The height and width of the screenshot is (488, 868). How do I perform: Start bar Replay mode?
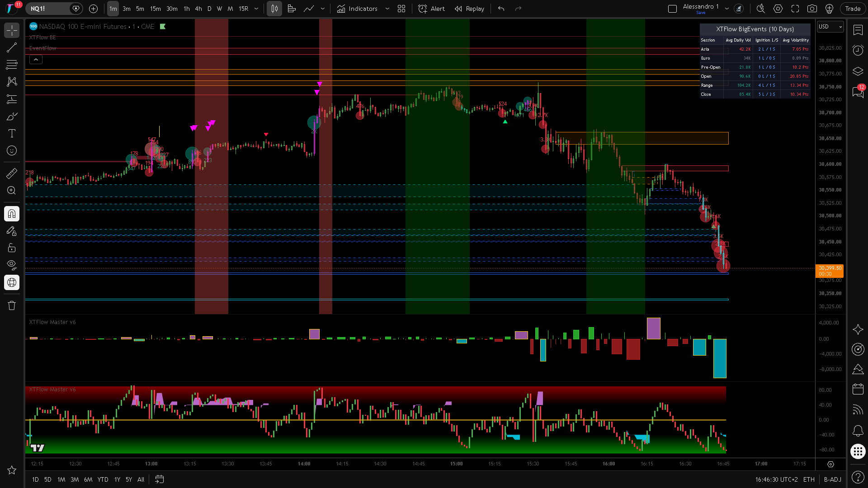pos(470,9)
